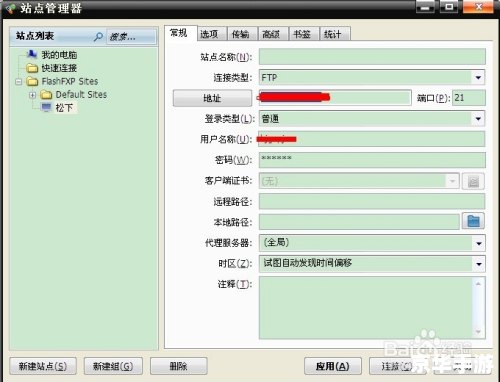
Task: Click notes scrollbar down arrow
Action: pos(478,332)
